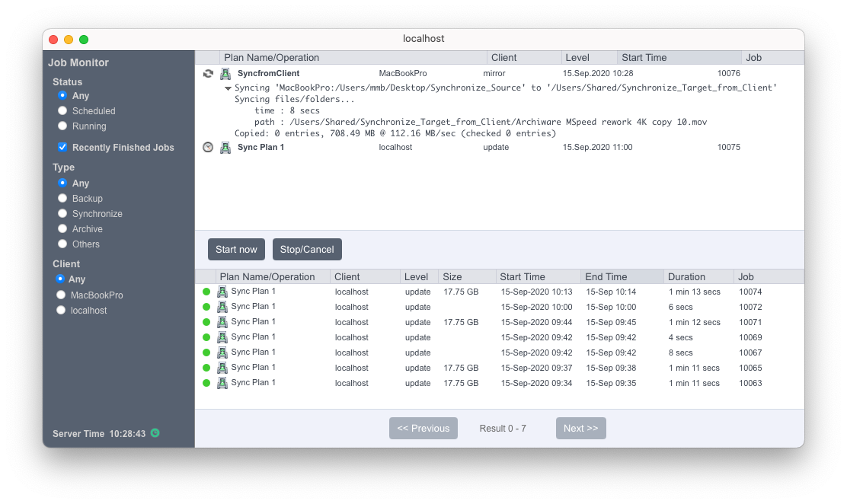Click the green status dot for job 10067
Viewport: 847px width, 504px height.
(206, 352)
